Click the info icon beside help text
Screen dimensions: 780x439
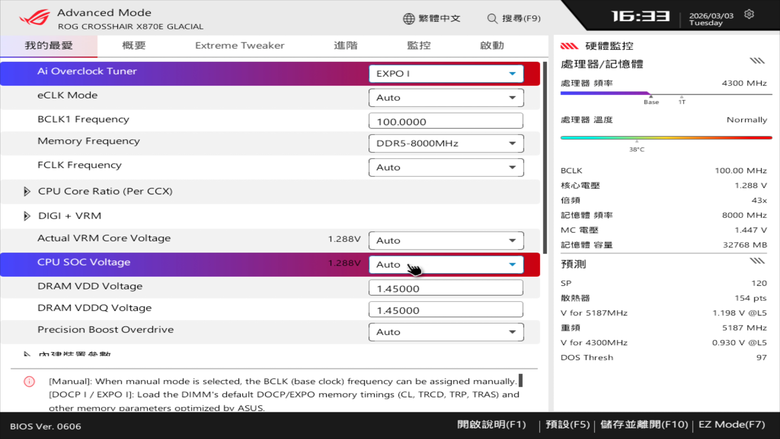(x=29, y=381)
